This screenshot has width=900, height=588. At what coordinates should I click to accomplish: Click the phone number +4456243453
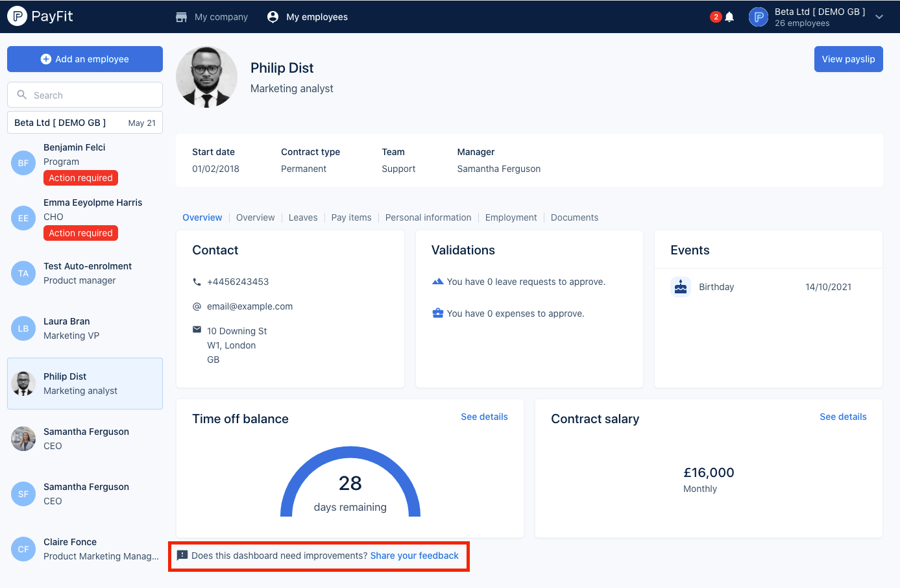[237, 282]
